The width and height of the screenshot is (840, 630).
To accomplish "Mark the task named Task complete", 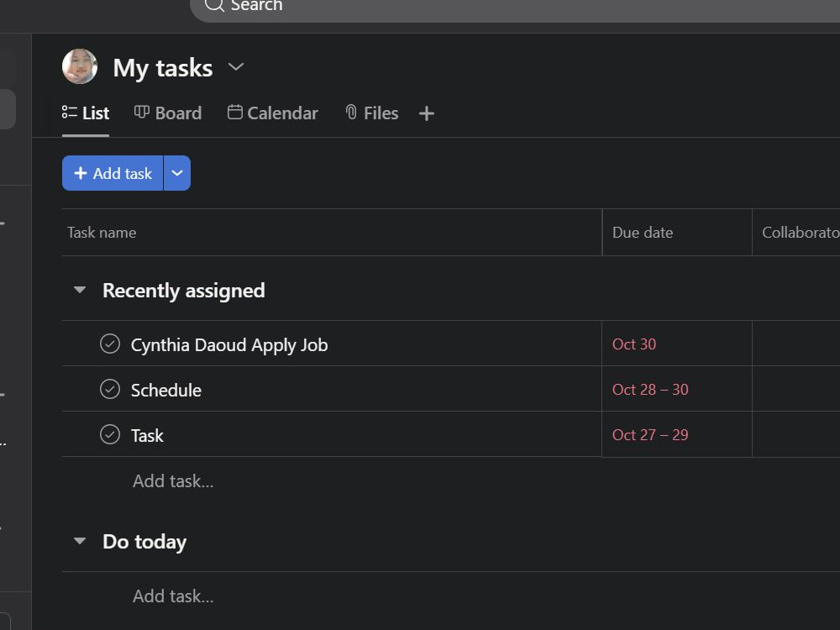I will click(110, 434).
